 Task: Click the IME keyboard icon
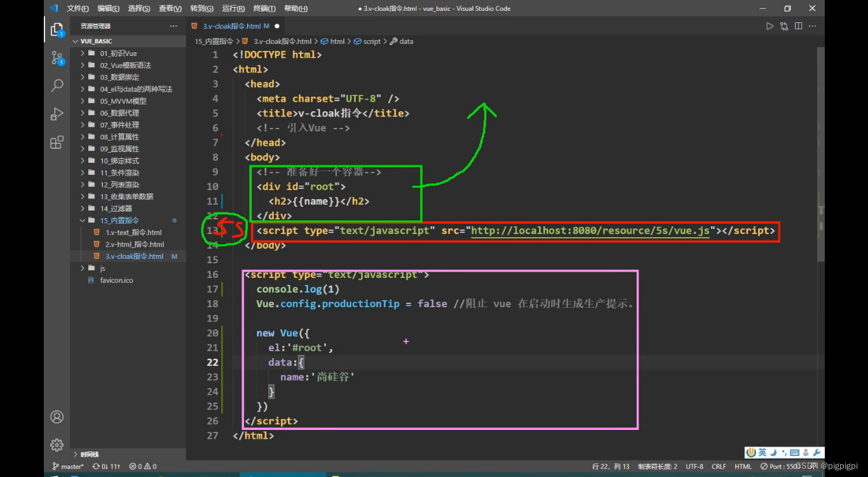pyautogui.click(x=794, y=453)
